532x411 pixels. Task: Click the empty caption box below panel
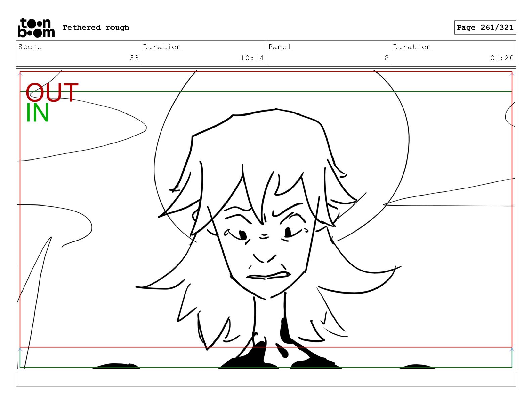(x=266, y=379)
